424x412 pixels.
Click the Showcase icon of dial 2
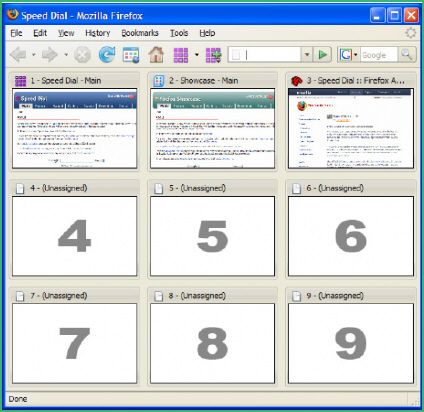tap(158, 81)
